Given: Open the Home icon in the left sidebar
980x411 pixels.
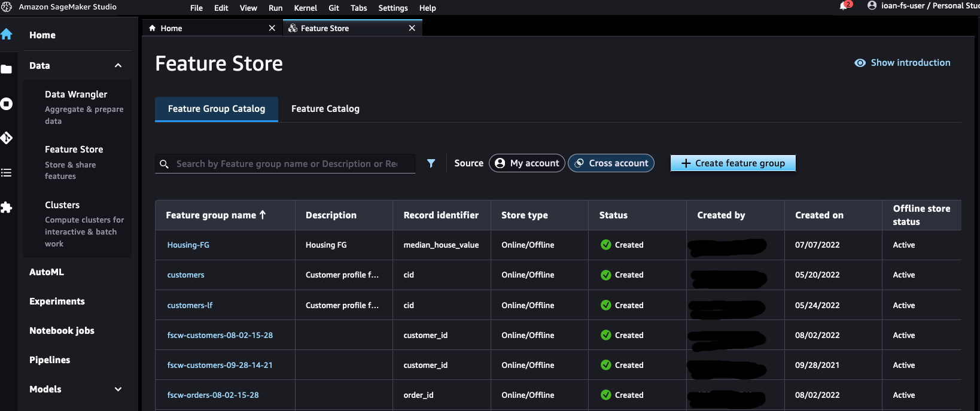Looking at the screenshot, I should [7, 34].
